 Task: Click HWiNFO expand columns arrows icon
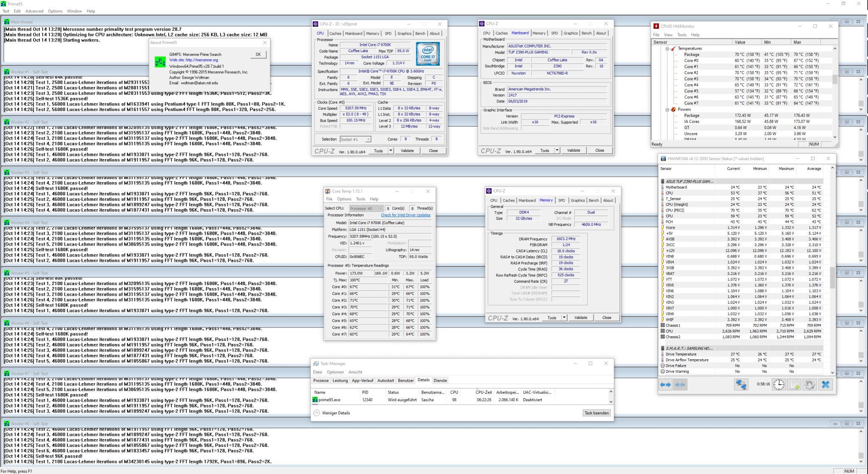tap(665, 385)
